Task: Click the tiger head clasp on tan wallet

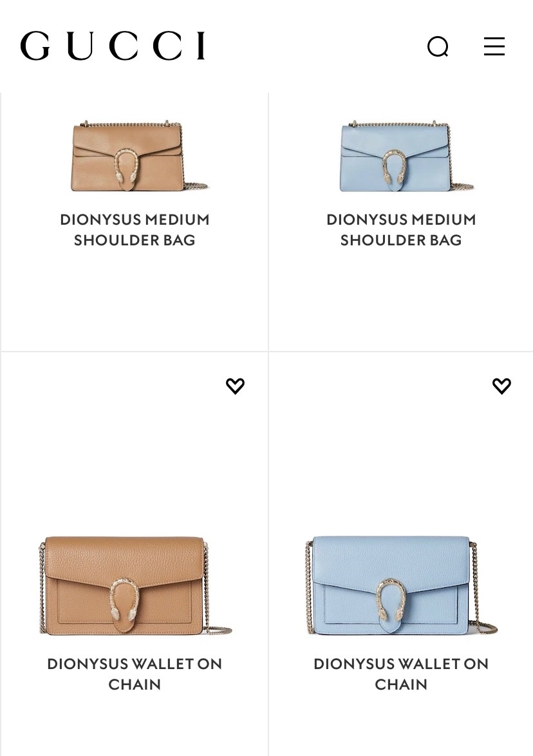Action: [x=124, y=601]
